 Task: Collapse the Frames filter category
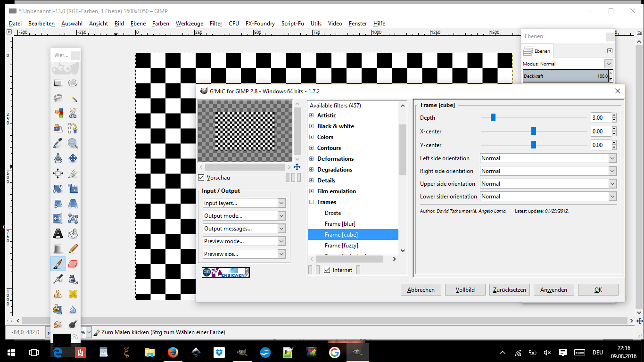[x=311, y=202]
